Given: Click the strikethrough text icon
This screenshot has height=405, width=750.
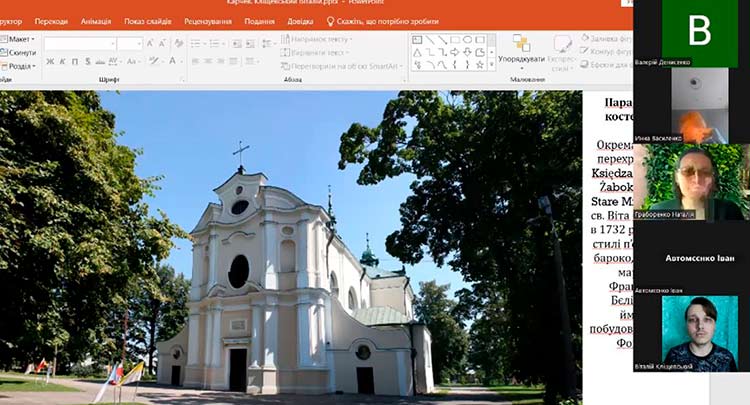Looking at the screenshot, I should pyautogui.click(x=101, y=62).
